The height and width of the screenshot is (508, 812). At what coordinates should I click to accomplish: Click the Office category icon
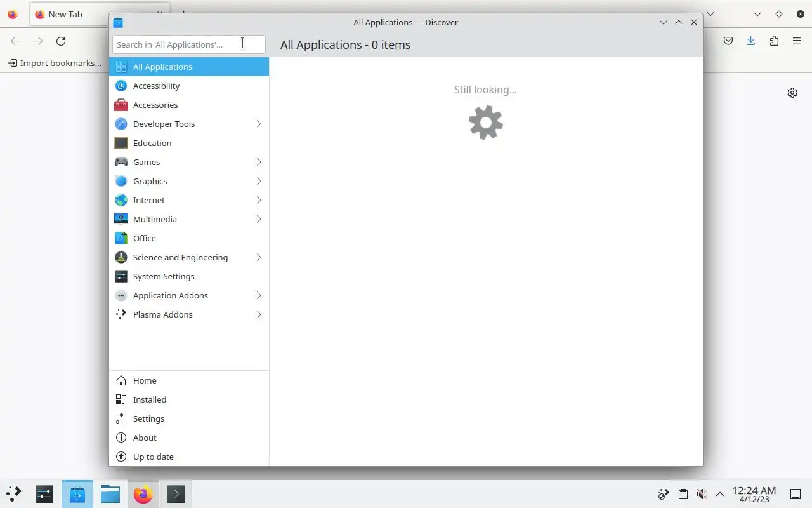coord(121,238)
